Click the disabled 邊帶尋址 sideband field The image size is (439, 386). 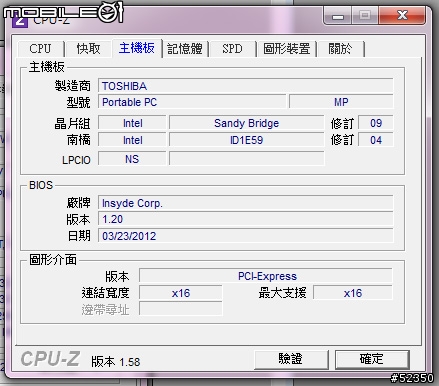181,309
